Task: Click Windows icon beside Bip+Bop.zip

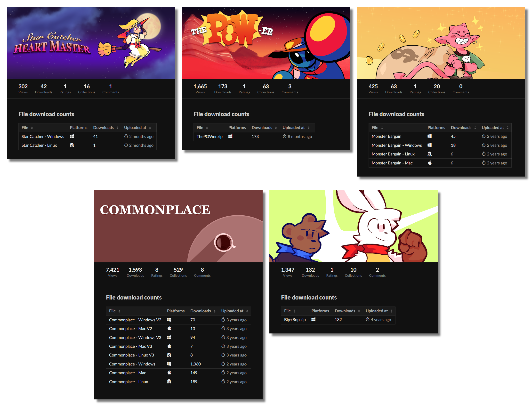Action: tap(313, 319)
